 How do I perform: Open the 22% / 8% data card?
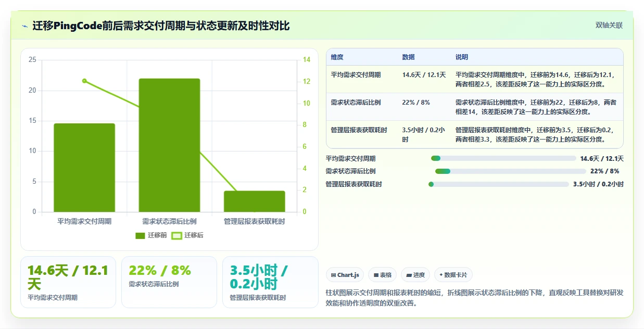point(169,282)
